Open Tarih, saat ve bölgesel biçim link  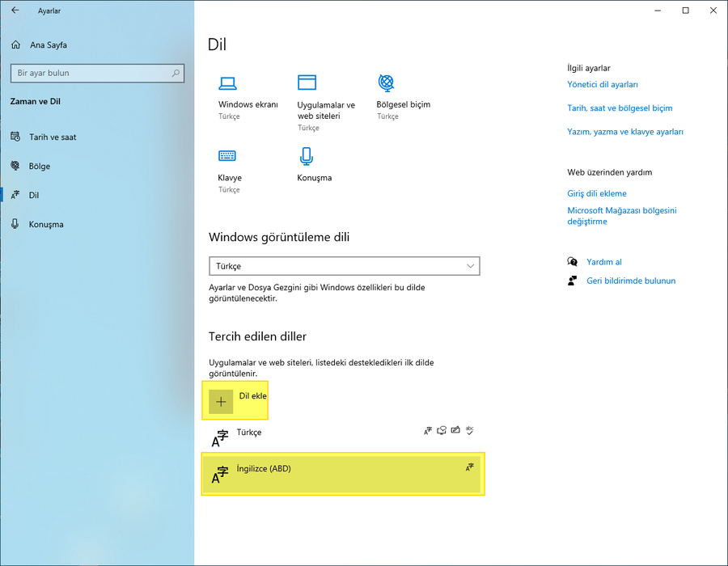click(x=620, y=108)
